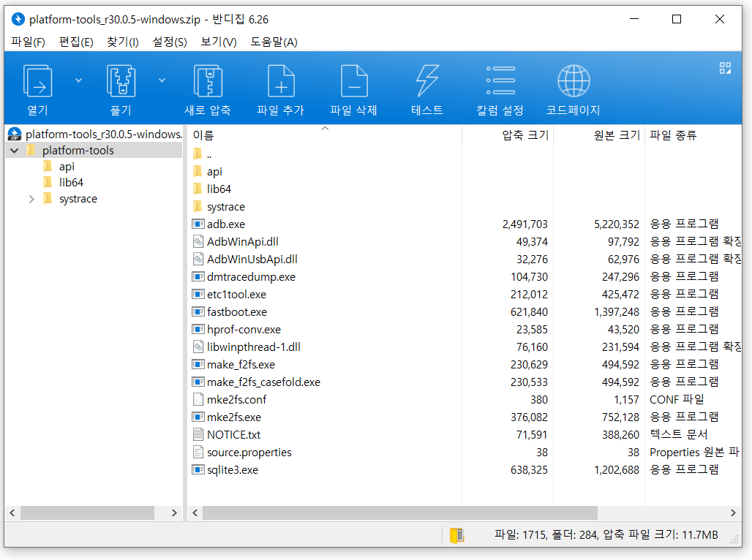
Task: Select the mke2fs.exe file name
Action: (234, 417)
